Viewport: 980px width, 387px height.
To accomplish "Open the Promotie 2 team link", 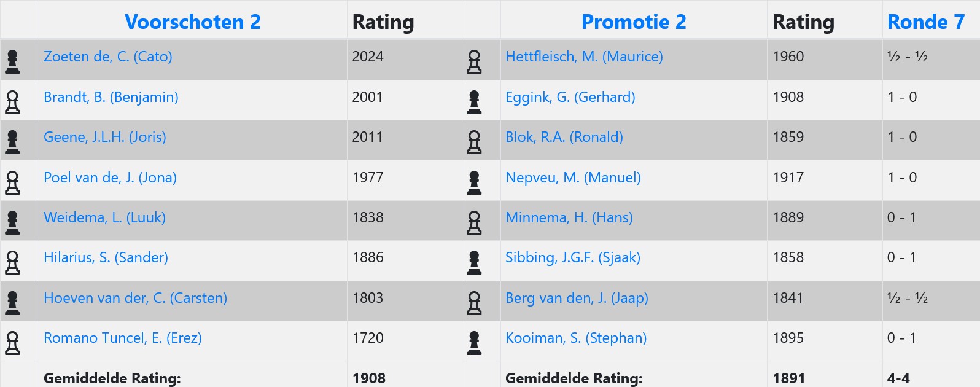I will coord(634,22).
